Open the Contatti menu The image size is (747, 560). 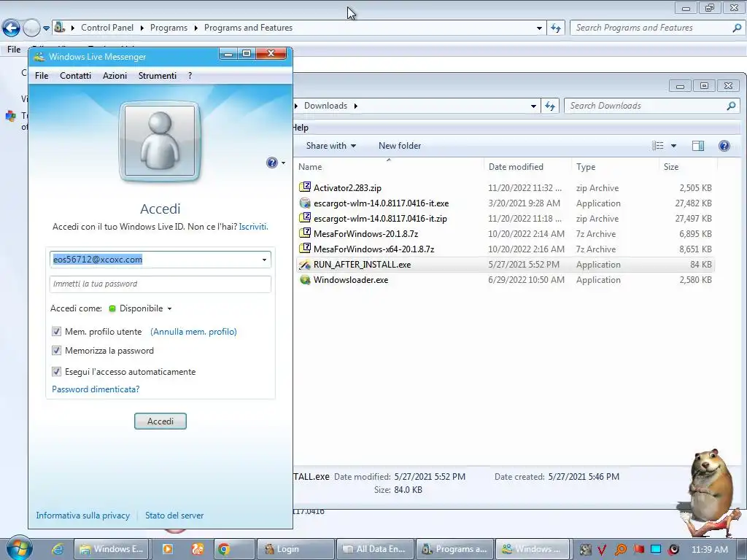[x=75, y=76]
